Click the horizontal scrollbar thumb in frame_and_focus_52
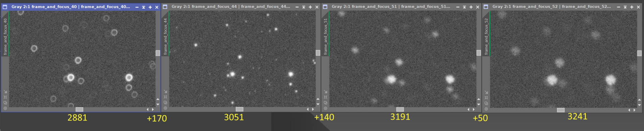 point(561,110)
